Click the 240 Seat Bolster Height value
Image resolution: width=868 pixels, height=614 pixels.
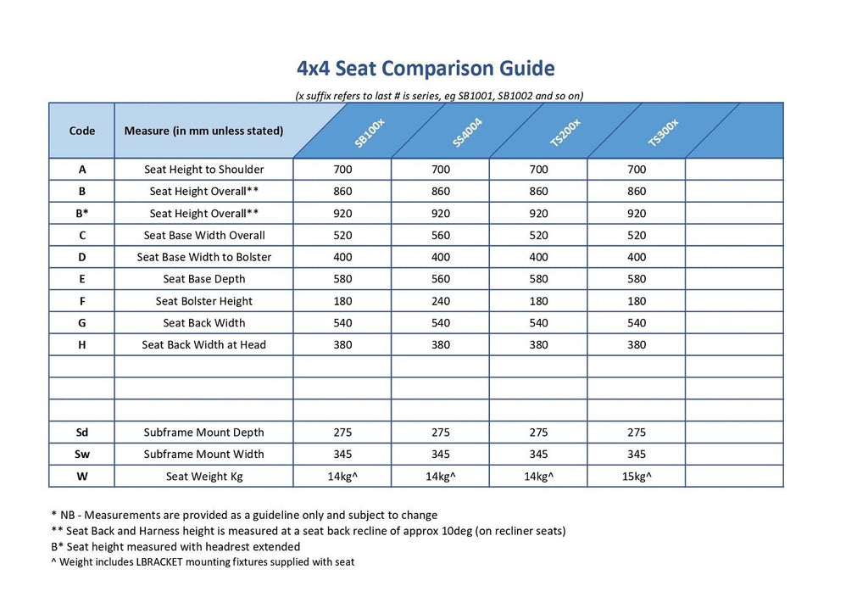point(441,301)
